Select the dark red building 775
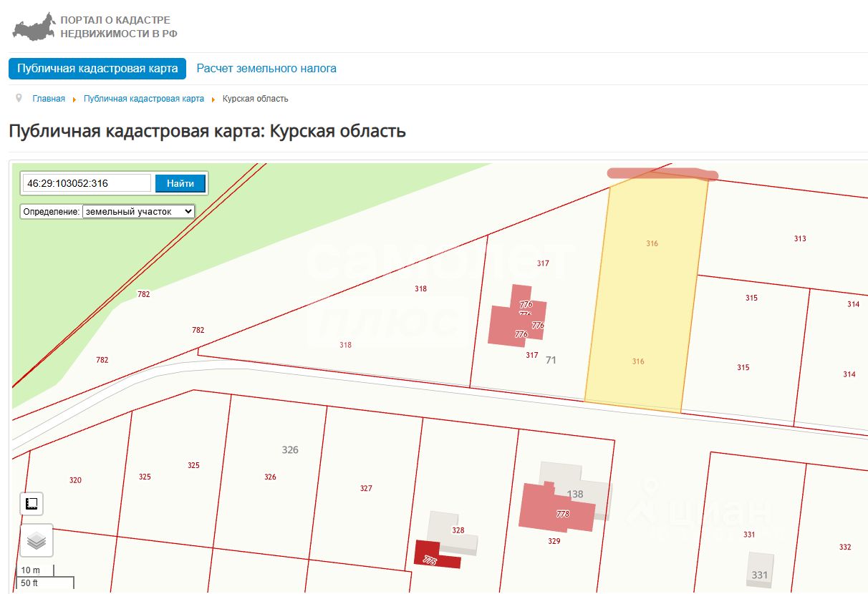This screenshot has width=868, height=594. 437,556
